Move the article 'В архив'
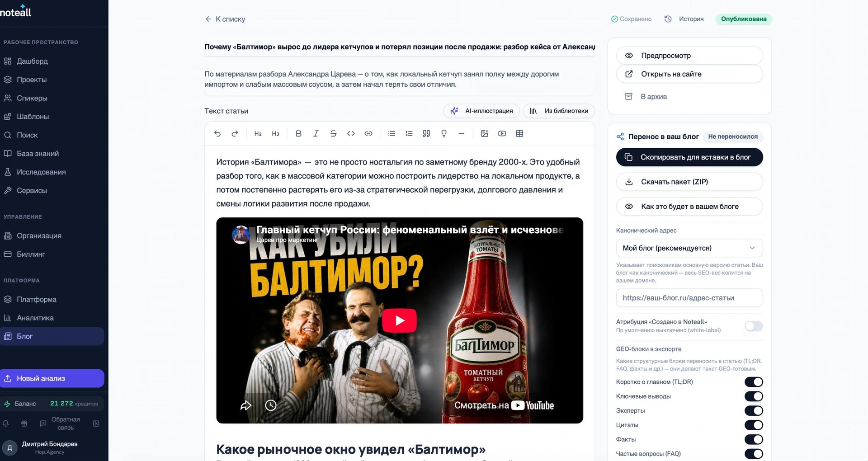868x461 pixels. [x=689, y=97]
